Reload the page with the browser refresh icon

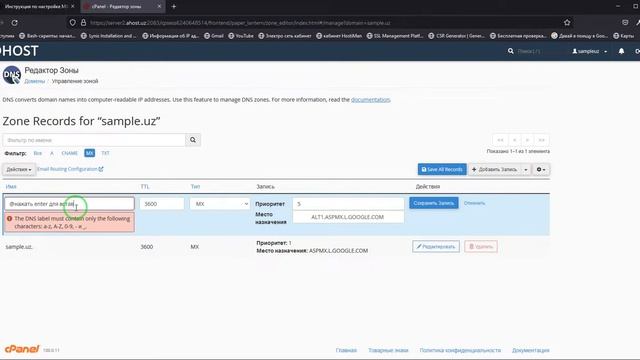point(14,23)
